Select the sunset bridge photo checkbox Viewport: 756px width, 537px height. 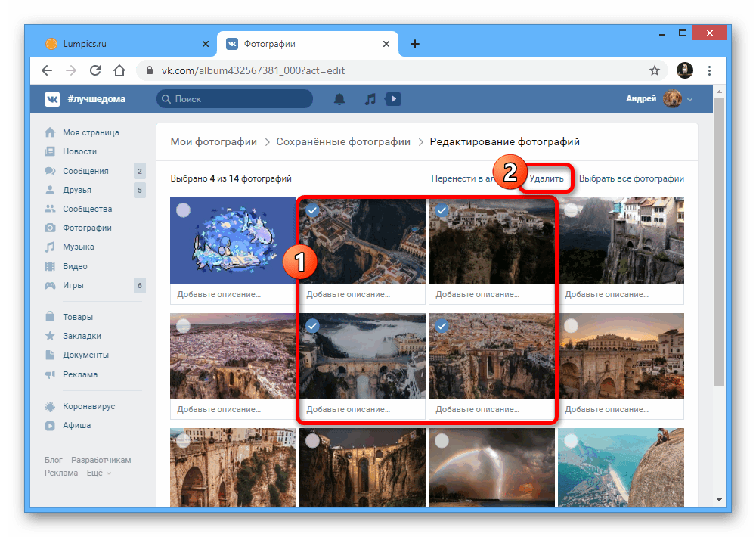571,326
